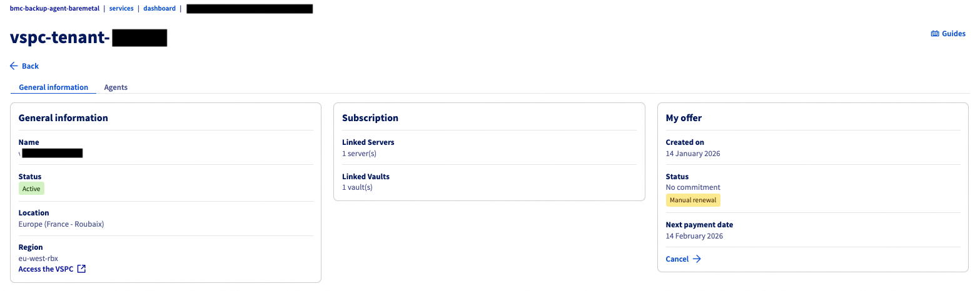Click the Back left-arrow icon
Image resolution: width=980 pixels, height=291 pixels.
click(x=14, y=66)
